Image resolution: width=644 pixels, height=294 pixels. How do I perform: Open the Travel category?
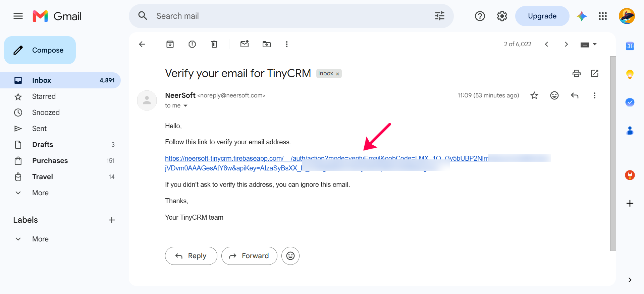(60, 177)
